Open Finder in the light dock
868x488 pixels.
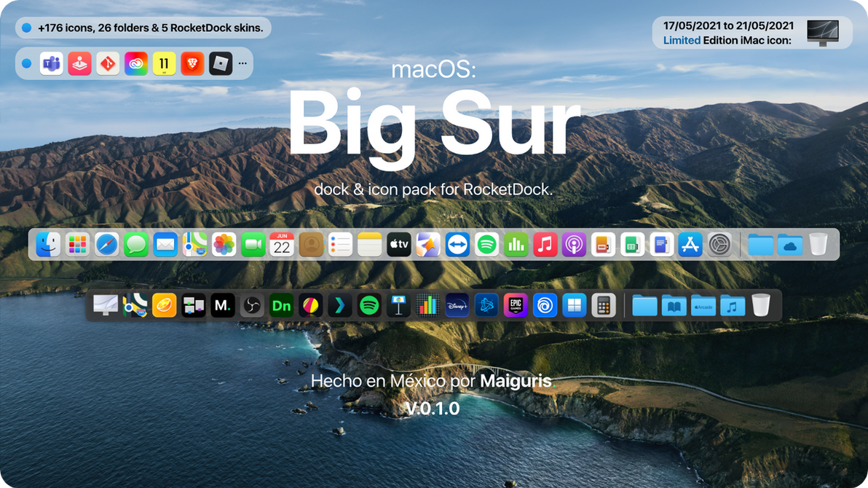pyautogui.click(x=48, y=244)
